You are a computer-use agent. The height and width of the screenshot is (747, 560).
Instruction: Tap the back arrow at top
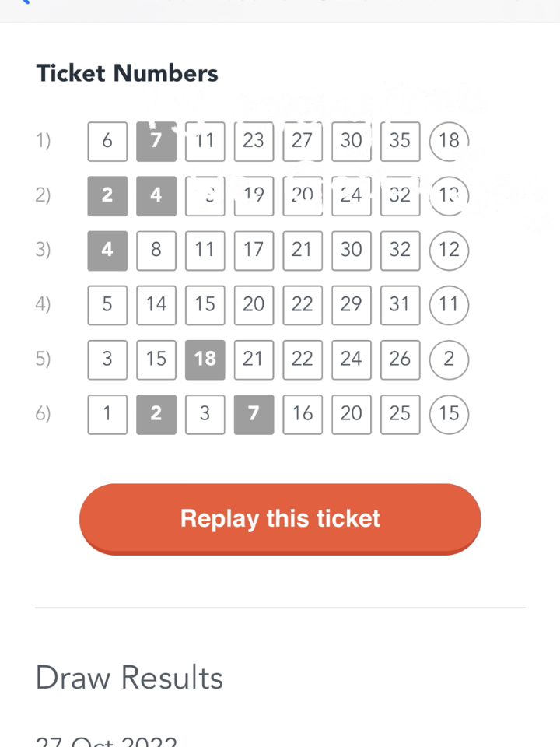coord(25,2)
